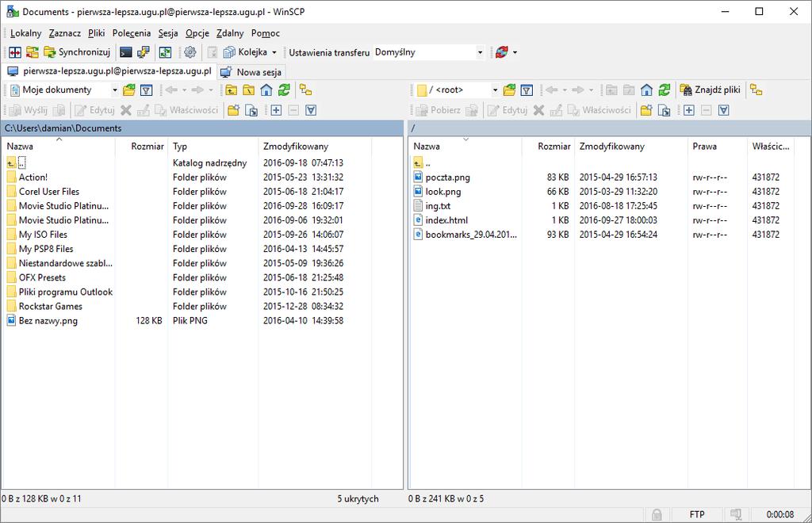The height and width of the screenshot is (523, 812).
Task: Open the Zaznacz menu
Action: [x=65, y=33]
